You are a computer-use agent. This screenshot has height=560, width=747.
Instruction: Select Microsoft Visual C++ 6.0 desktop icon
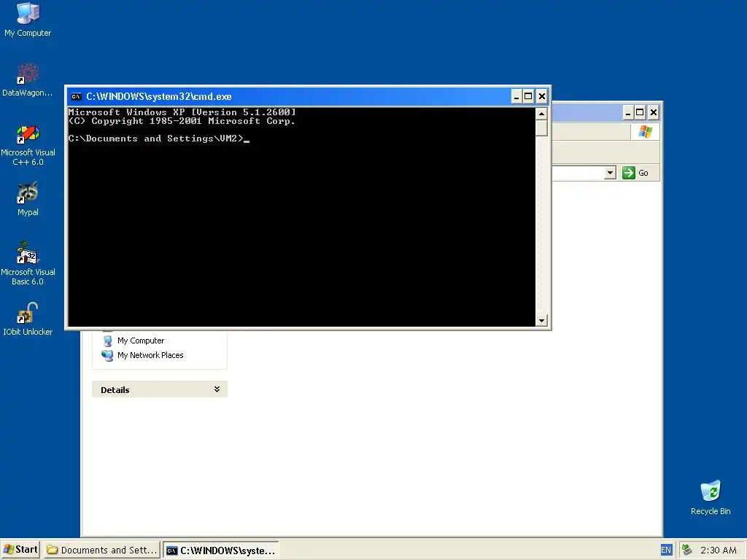28,145
